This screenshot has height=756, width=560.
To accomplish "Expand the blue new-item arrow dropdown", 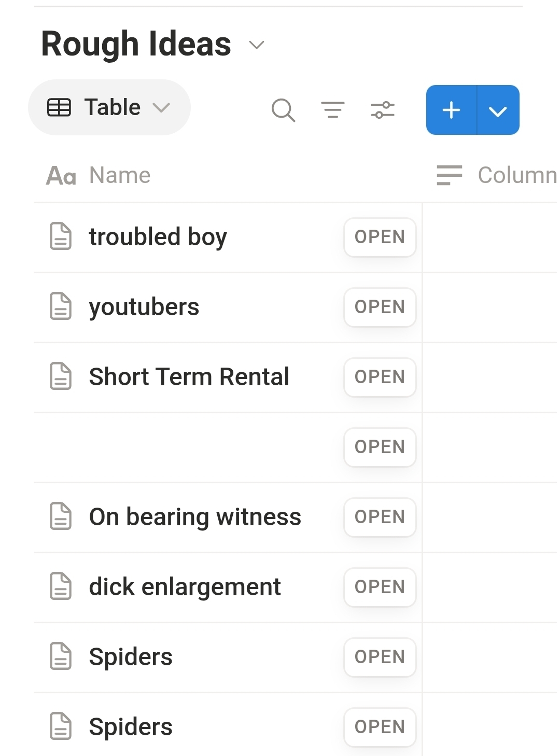I will [498, 110].
